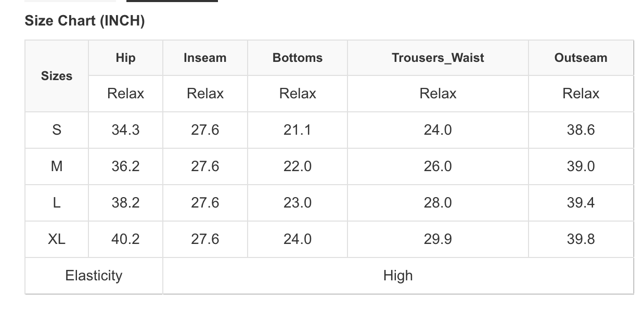Click the Elasticity label cell
This screenshot has width=644, height=310.
(x=94, y=276)
